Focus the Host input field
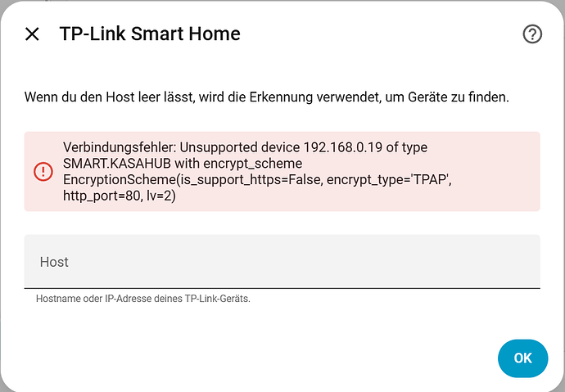This screenshot has width=565, height=392. tap(282, 261)
